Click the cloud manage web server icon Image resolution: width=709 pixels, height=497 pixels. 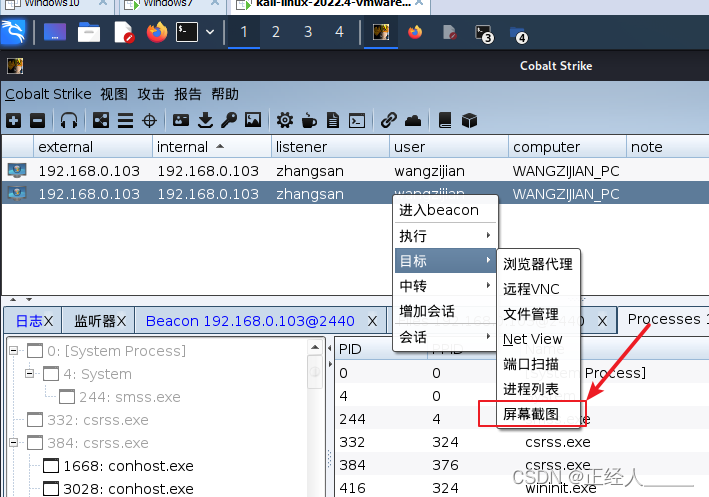point(413,120)
